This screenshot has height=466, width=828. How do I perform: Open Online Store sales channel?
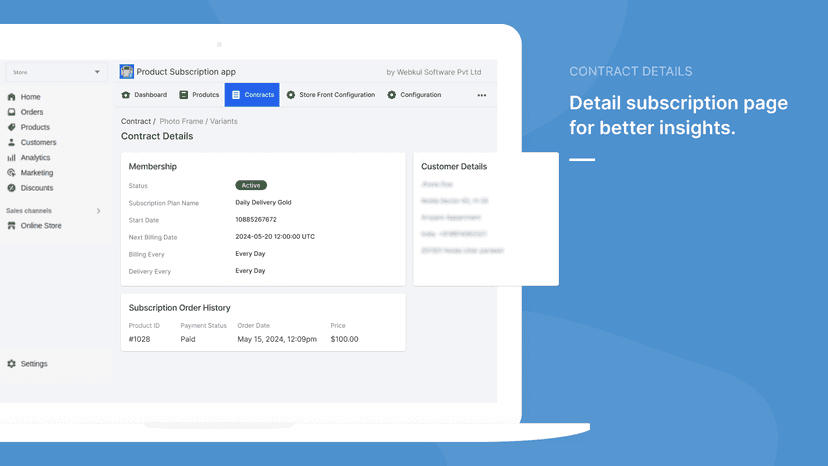pyautogui.click(x=41, y=226)
